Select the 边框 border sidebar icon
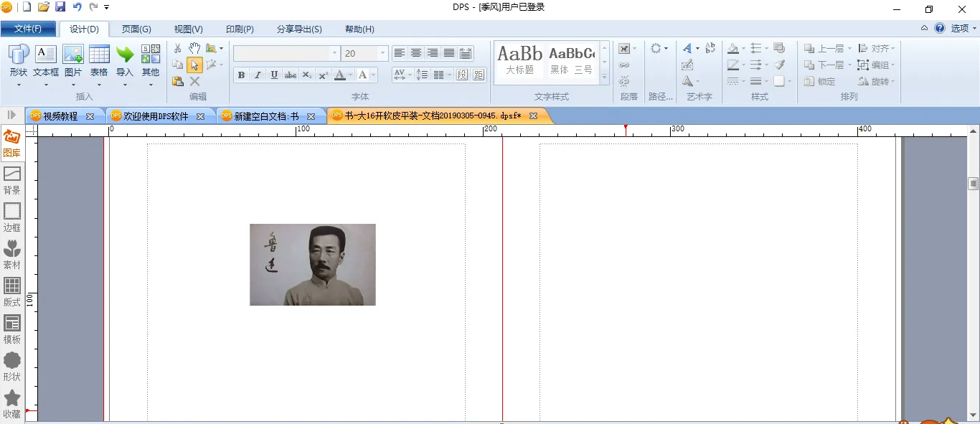Viewport: 980px width, 424px height. point(12,217)
